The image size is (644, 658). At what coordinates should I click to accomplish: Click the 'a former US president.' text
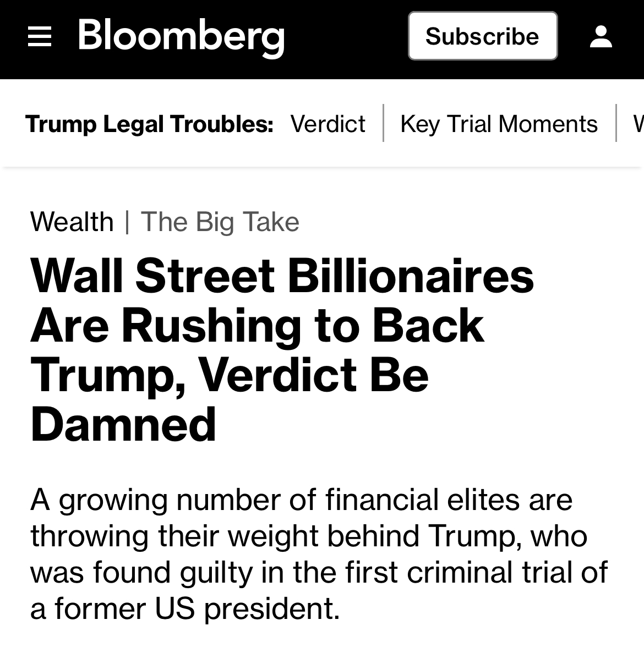coord(185,608)
